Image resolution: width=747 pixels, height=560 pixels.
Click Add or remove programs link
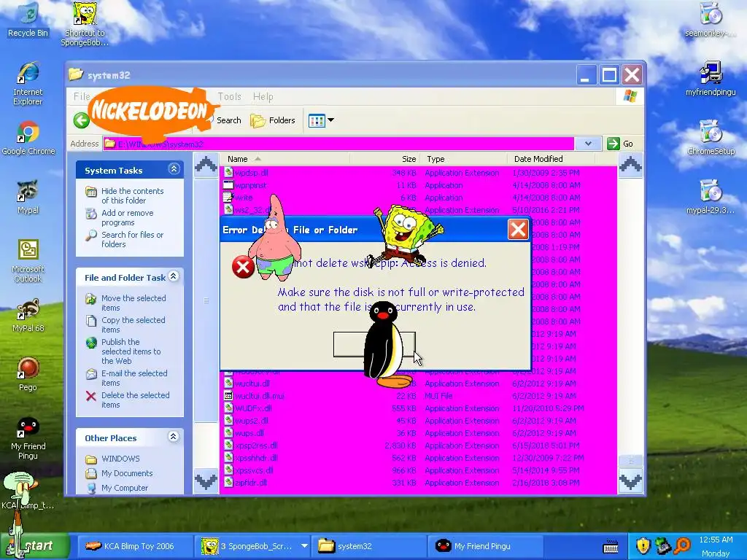pyautogui.click(x=127, y=217)
